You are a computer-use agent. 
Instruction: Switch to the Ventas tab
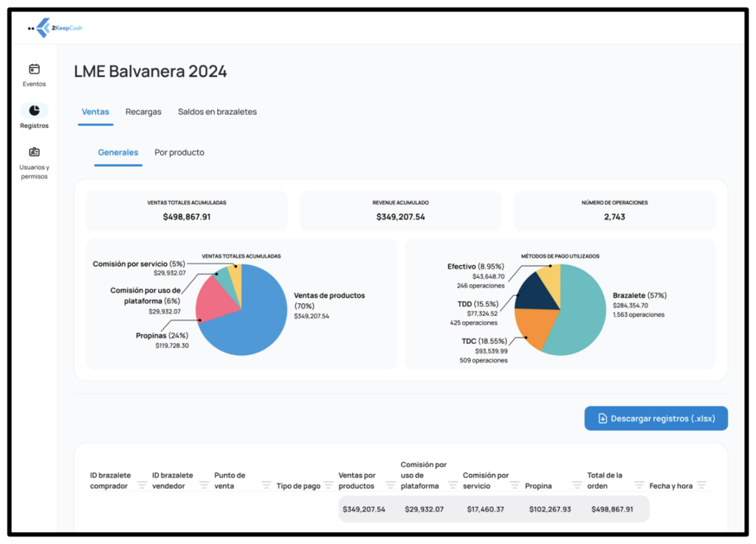coord(95,111)
